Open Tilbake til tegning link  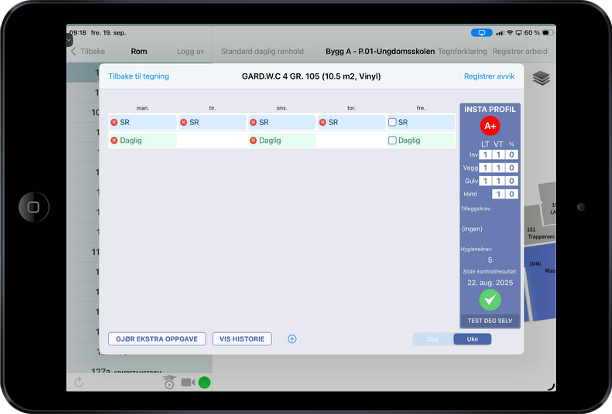pyautogui.click(x=138, y=76)
